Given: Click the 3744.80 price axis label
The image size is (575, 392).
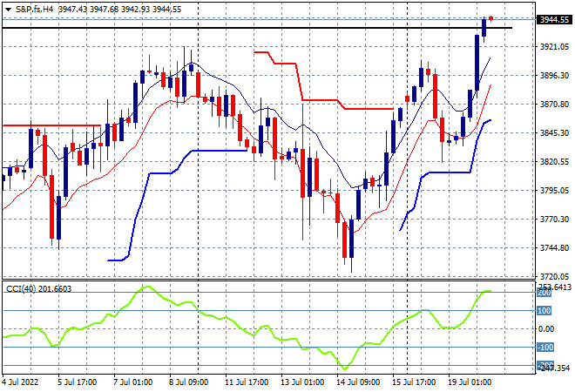Looking at the screenshot, I should pos(554,248).
